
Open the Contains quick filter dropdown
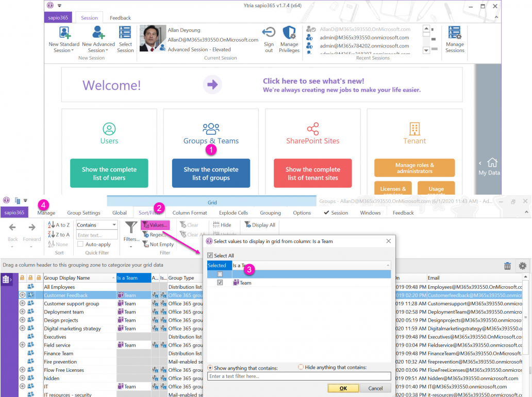(x=114, y=225)
